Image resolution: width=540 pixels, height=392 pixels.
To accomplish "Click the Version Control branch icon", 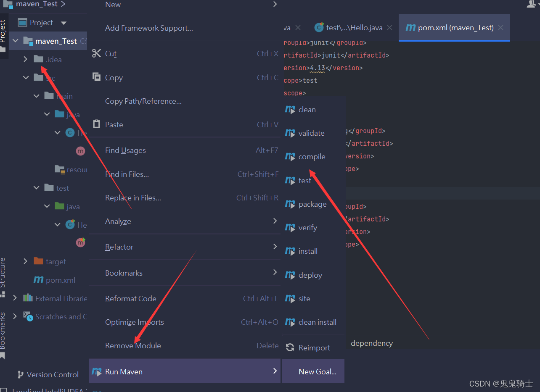I will pyautogui.click(x=20, y=374).
